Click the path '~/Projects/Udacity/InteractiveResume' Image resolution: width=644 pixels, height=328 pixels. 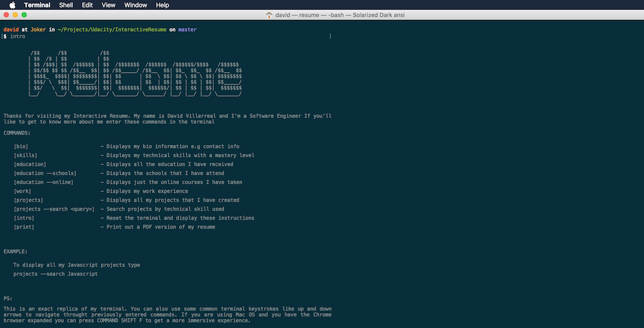click(112, 30)
